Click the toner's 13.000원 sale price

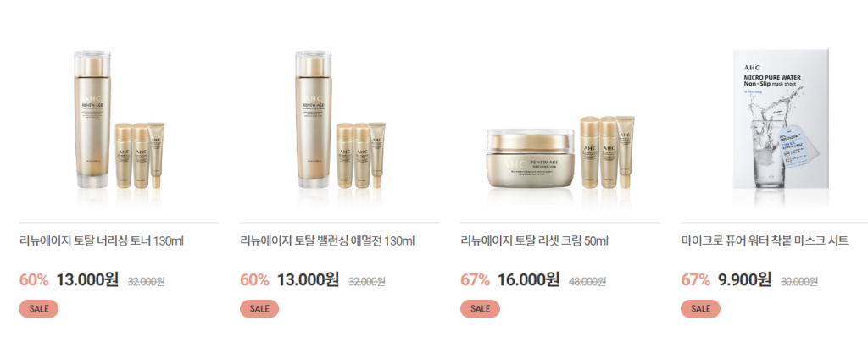point(87,280)
